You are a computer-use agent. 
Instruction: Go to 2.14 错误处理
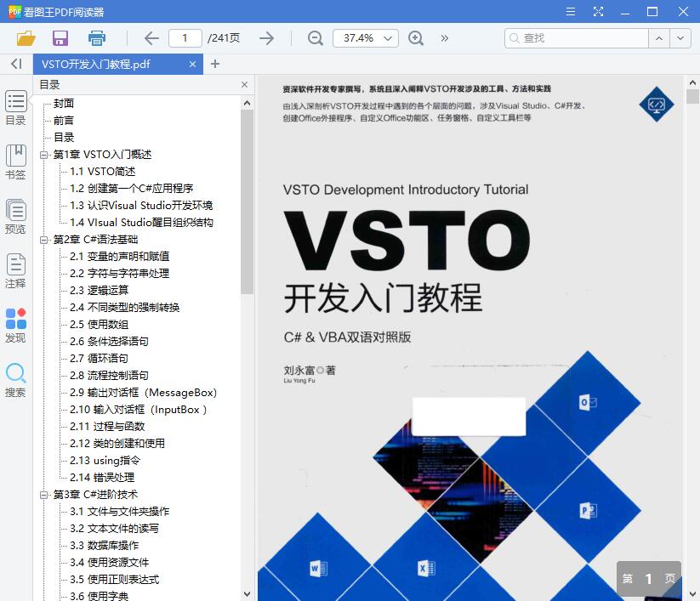click(102, 478)
